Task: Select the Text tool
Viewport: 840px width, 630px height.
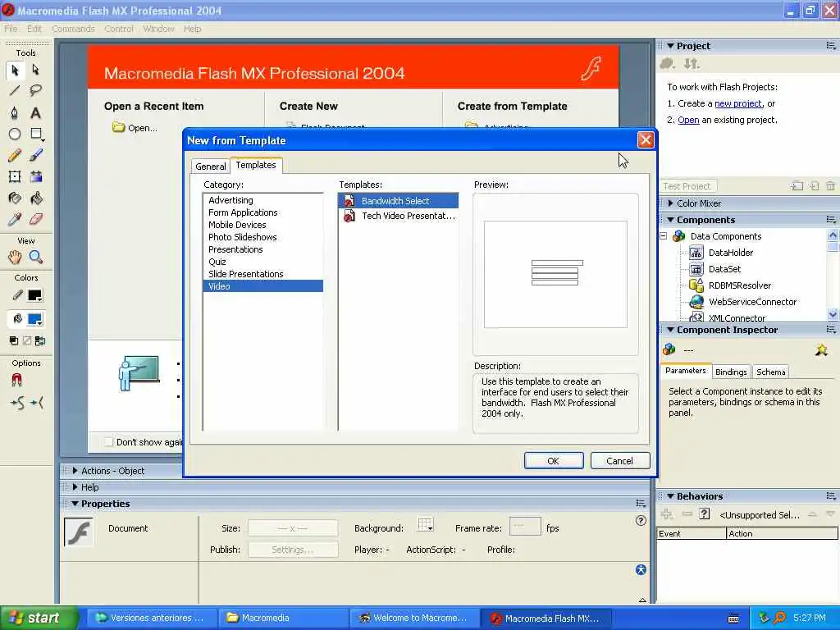Action: tap(35, 112)
